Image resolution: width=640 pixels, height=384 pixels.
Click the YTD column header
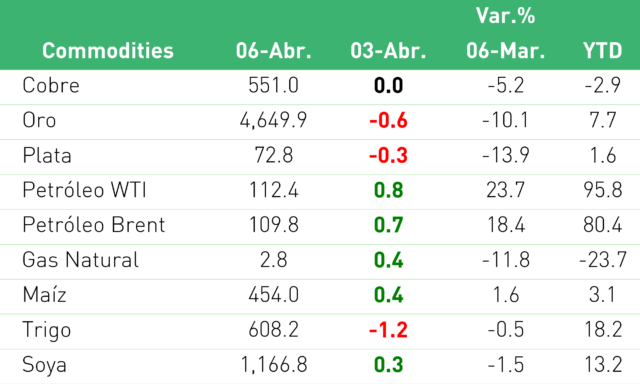coord(602,51)
